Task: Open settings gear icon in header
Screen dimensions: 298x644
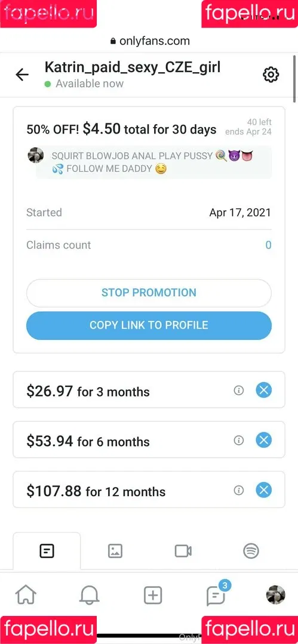Action: (271, 75)
